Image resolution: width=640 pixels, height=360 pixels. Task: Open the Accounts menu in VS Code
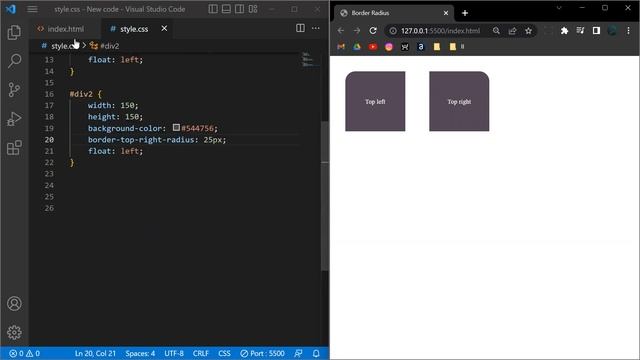pos(14,304)
